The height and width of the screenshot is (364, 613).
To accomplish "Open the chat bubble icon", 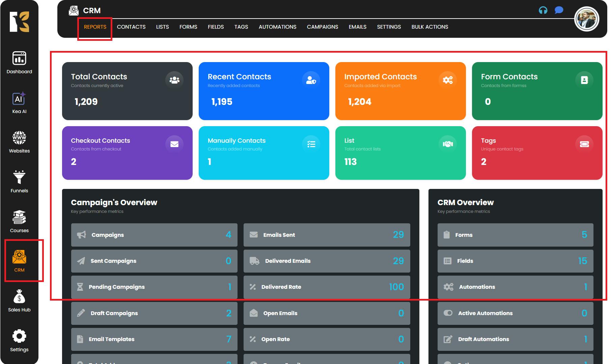I will click(559, 10).
